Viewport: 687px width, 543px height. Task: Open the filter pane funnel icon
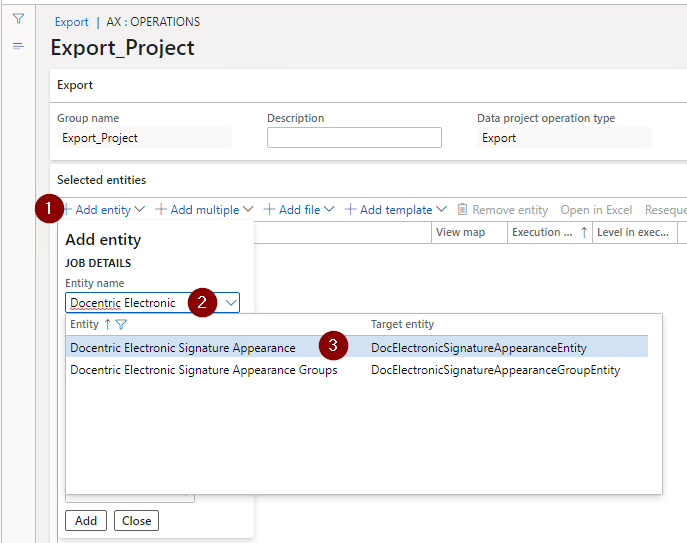tap(18, 19)
